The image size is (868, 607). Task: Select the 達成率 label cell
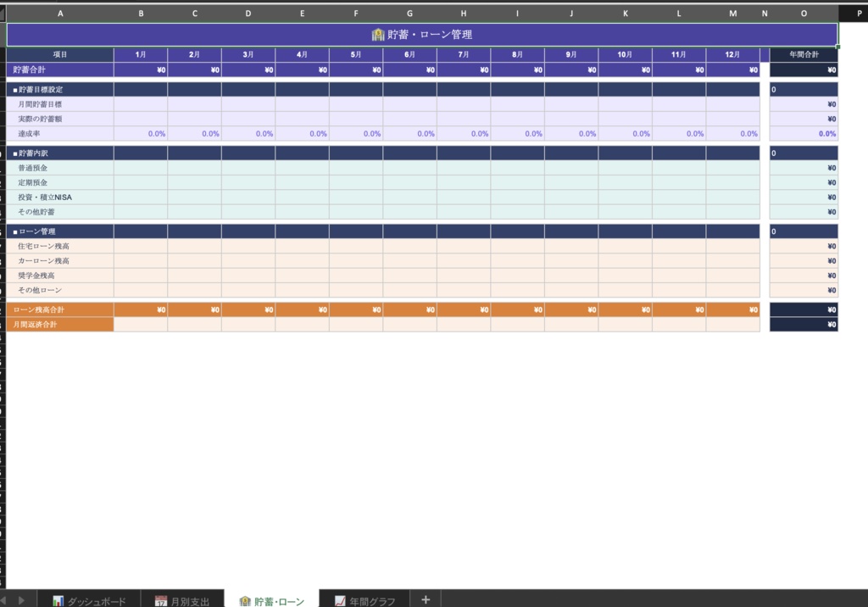[60, 133]
